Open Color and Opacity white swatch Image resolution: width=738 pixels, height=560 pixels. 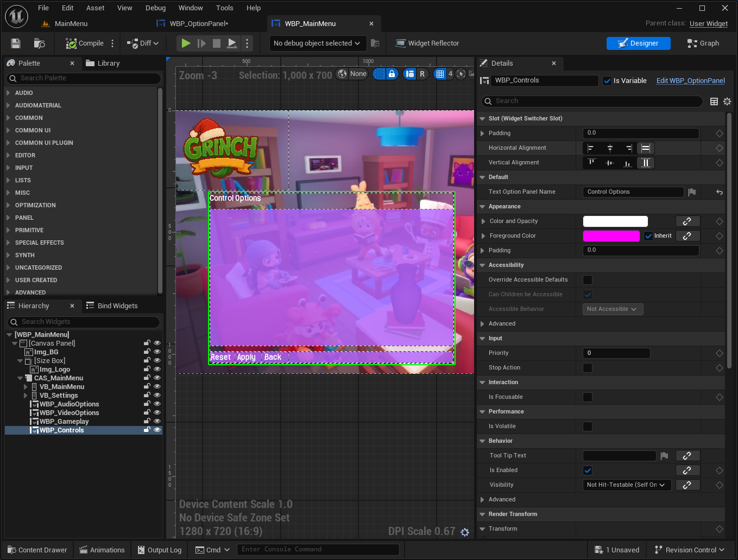click(615, 221)
